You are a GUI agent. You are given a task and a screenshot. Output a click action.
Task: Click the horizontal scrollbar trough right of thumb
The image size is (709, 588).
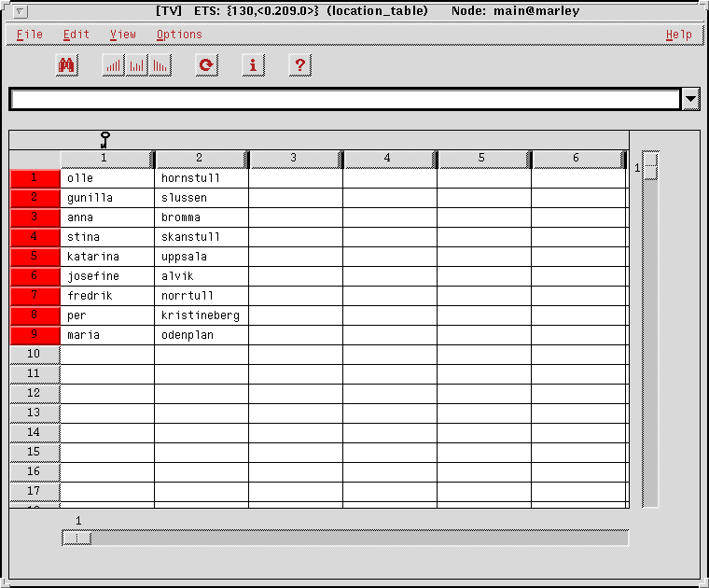[359, 538]
